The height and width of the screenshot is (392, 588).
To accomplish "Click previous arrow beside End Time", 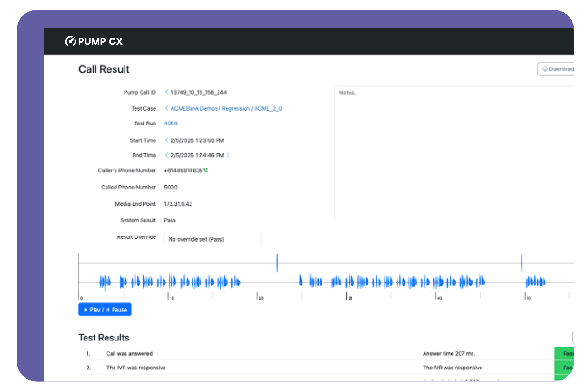I will (167, 155).
